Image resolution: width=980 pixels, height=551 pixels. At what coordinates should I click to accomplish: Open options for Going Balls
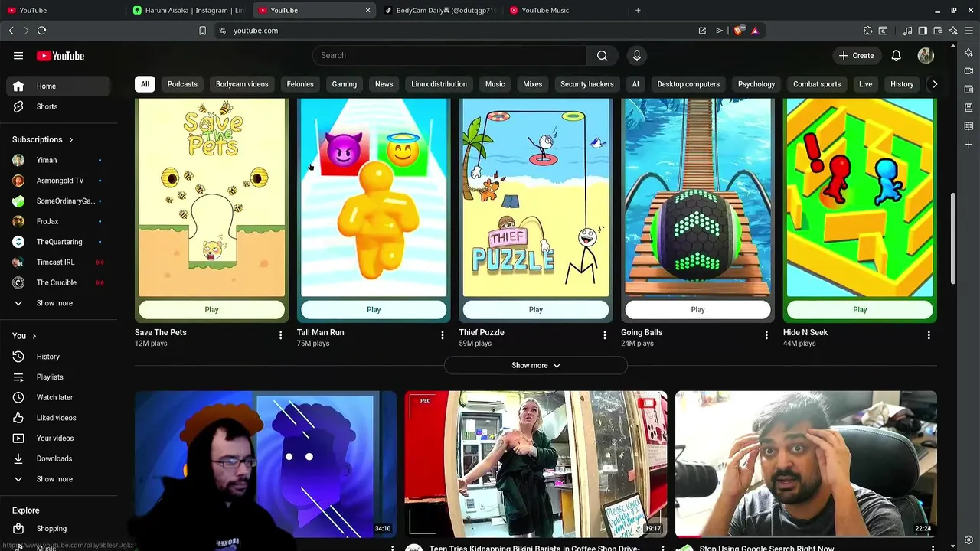766,335
